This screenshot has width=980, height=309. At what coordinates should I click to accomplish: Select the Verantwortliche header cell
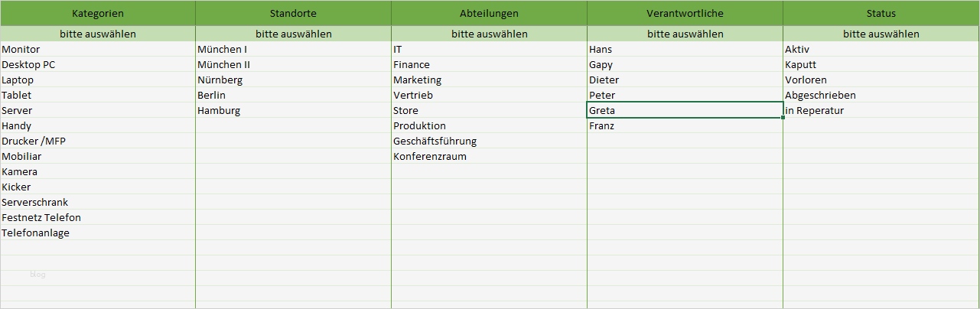[685, 13]
